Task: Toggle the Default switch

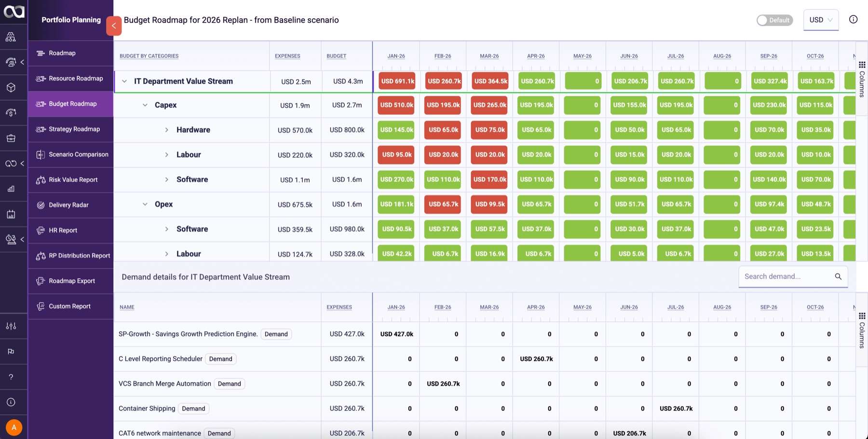Action: tap(774, 20)
